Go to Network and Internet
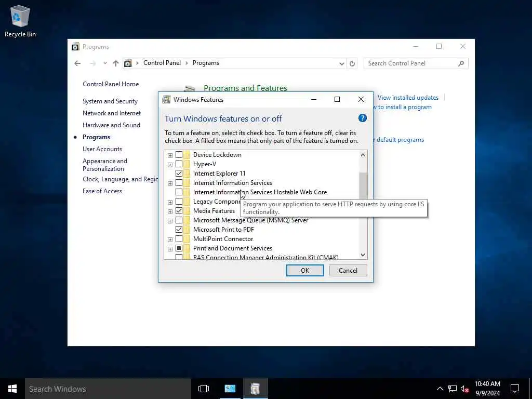The width and height of the screenshot is (532, 399). point(112,113)
